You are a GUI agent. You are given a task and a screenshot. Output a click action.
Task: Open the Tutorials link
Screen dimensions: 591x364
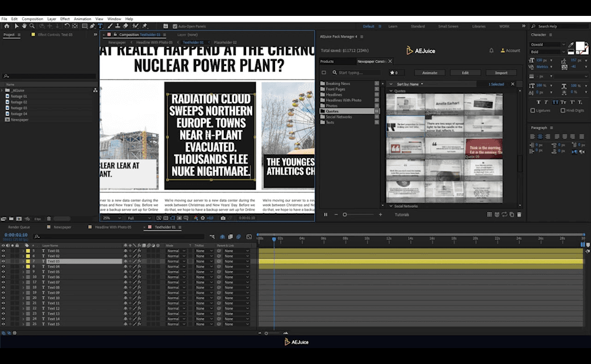coord(402,215)
